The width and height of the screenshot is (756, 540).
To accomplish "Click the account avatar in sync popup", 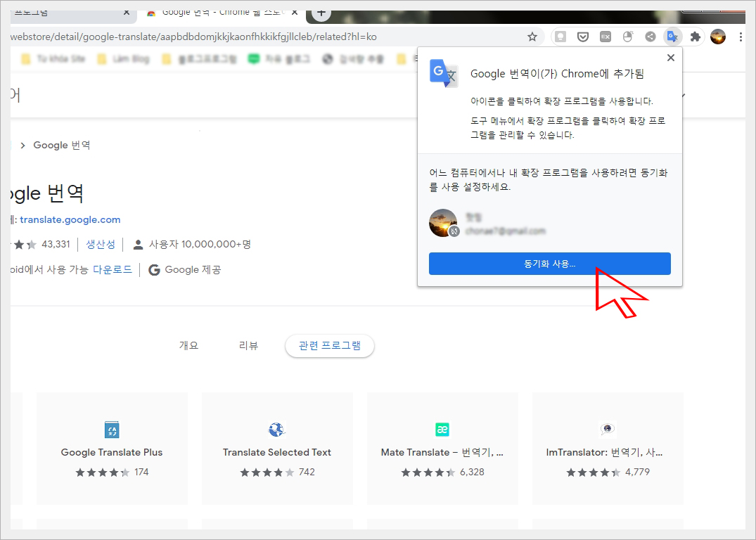I will pos(443,223).
